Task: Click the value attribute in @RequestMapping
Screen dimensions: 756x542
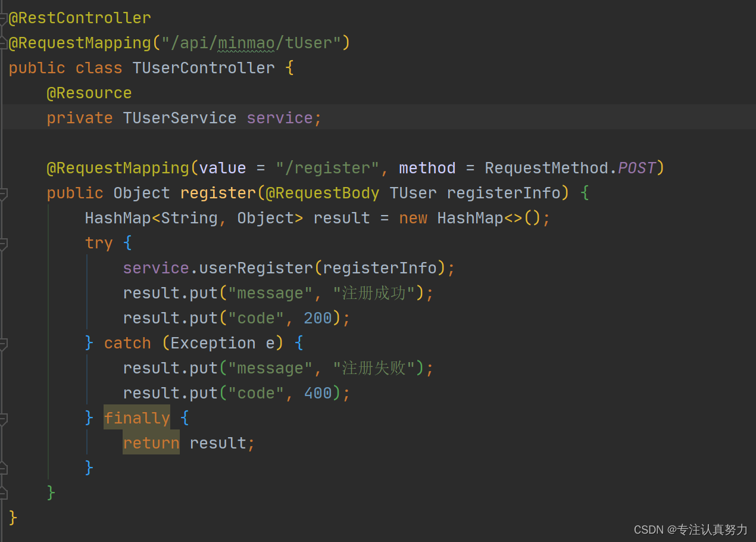Action: point(223,169)
